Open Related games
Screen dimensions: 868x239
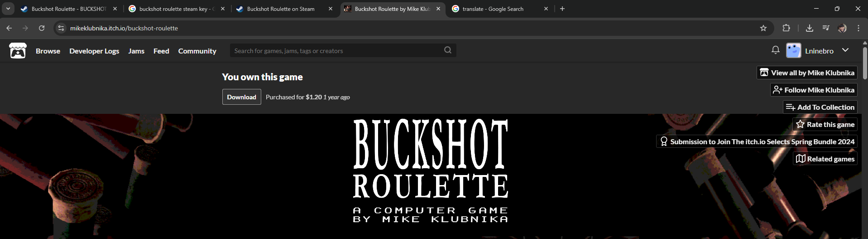825,159
